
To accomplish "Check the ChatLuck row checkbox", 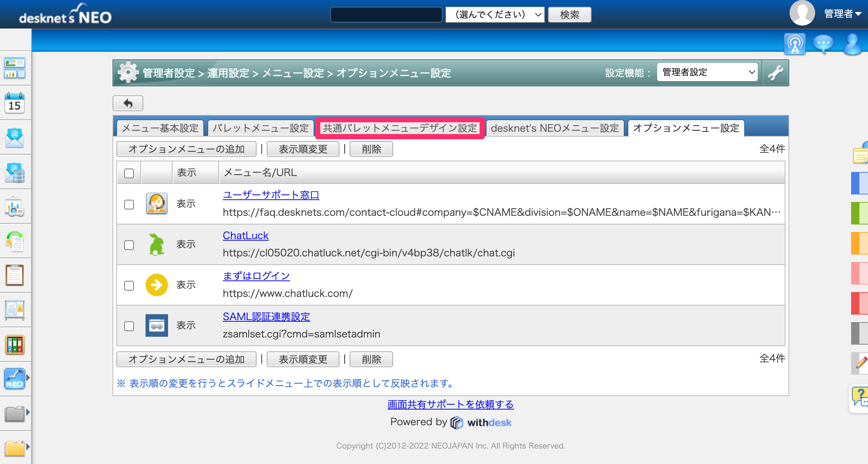I will pos(129,245).
